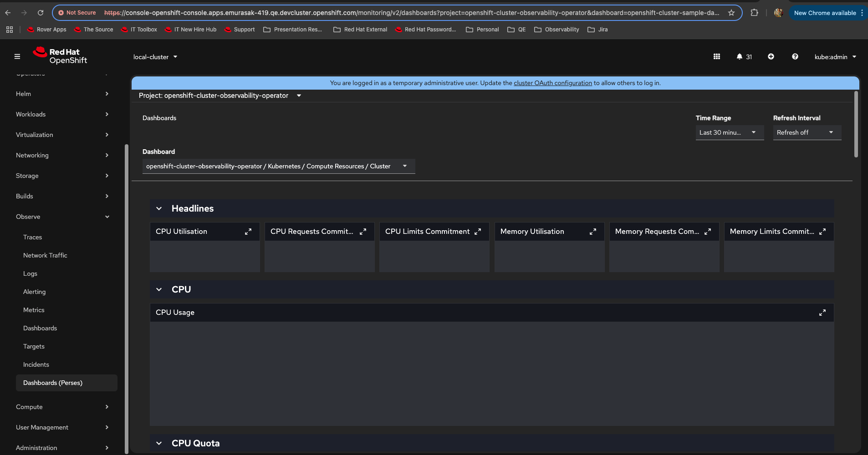
Task: Expand the Memory Utilisation panel to full view
Action: [x=592, y=232]
